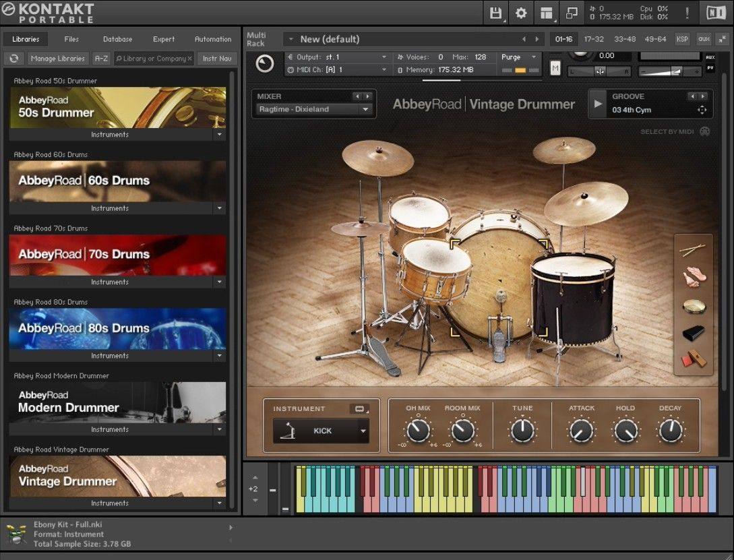The height and width of the screenshot is (560, 734).
Task: Select the tambourine percussion icon
Action: point(693,306)
